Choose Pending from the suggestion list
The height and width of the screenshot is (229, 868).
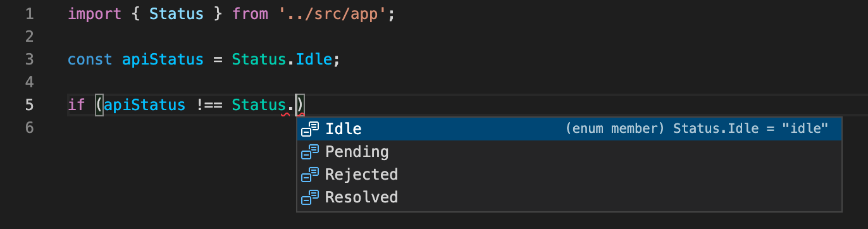569,152
